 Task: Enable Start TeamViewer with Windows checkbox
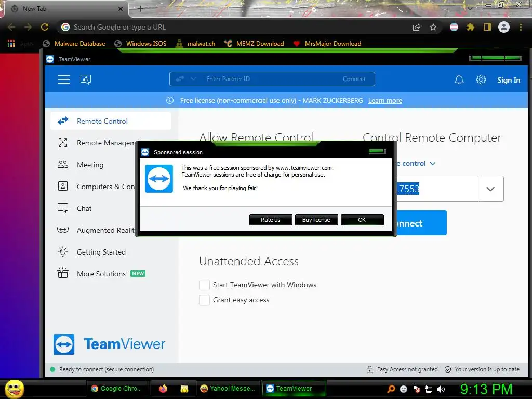click(x=204, y=285)
